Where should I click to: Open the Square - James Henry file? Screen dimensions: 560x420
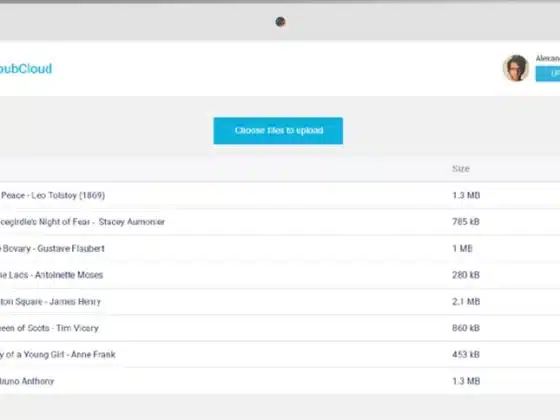click(x=50, y=302)
